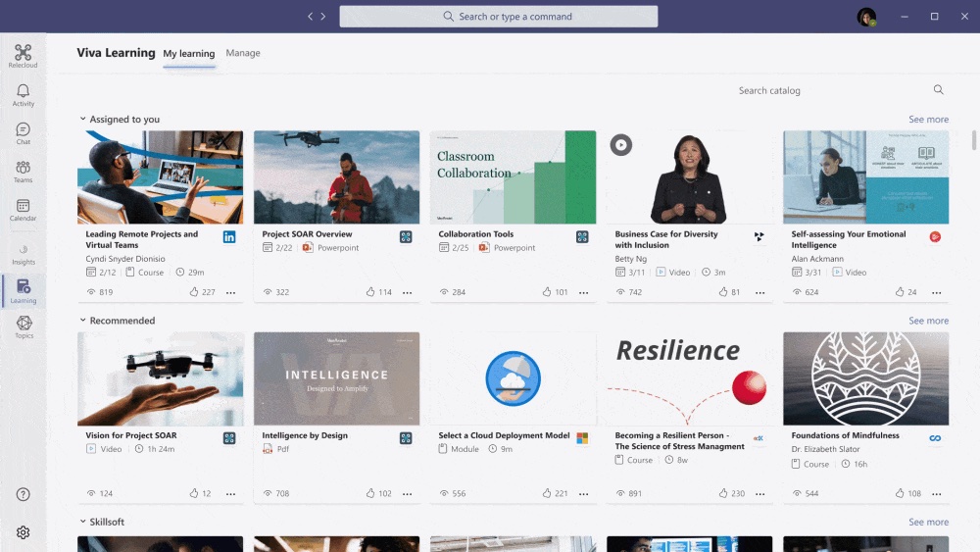980x552 pixels.
Task: Click the Search catalog magnifier icon
Action: (x=938, y=90)
